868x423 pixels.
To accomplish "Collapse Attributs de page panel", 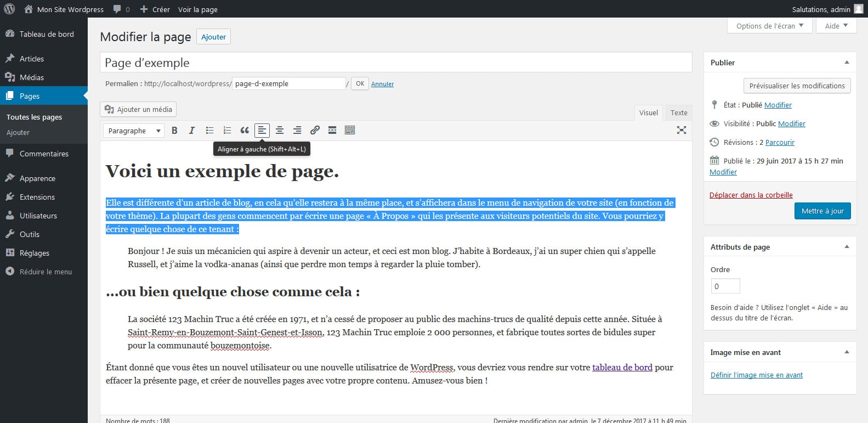I will coord(847,247).
